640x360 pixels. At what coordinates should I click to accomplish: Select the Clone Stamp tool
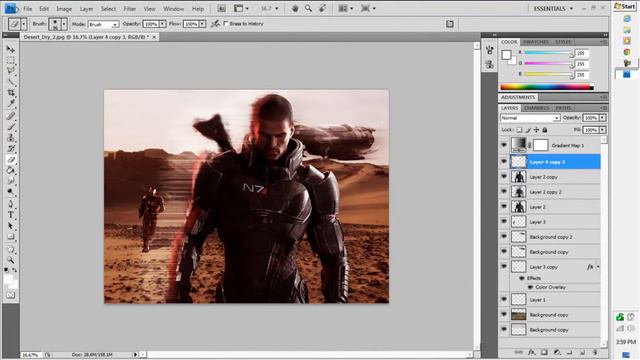coord(11,138)
